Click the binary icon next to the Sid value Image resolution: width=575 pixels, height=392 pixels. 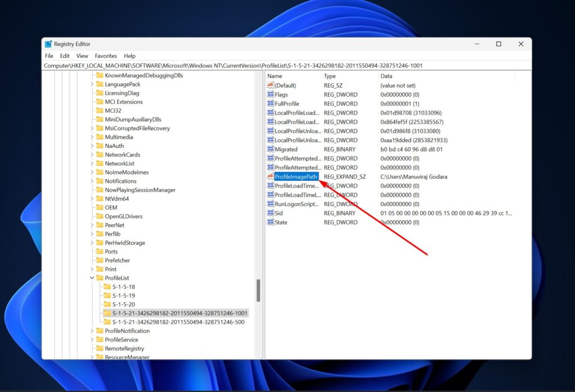[271, 213]
